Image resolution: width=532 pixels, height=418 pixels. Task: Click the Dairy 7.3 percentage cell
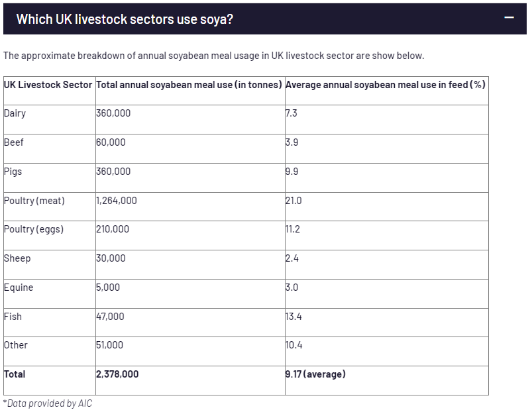pyautogui.click(x=292, y=113)
